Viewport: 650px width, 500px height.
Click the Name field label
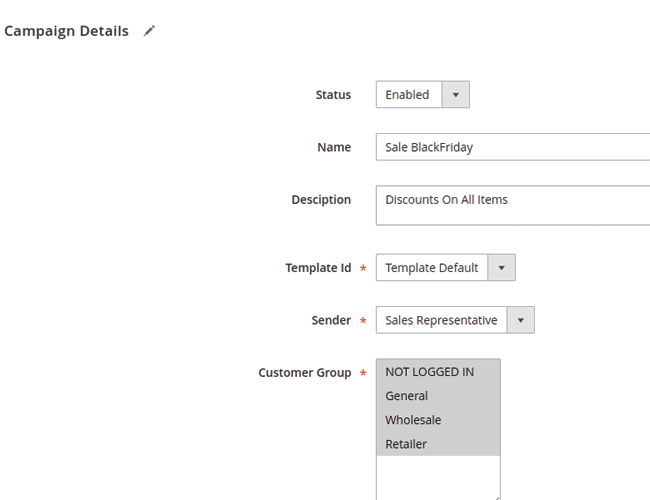pos(334,147)
